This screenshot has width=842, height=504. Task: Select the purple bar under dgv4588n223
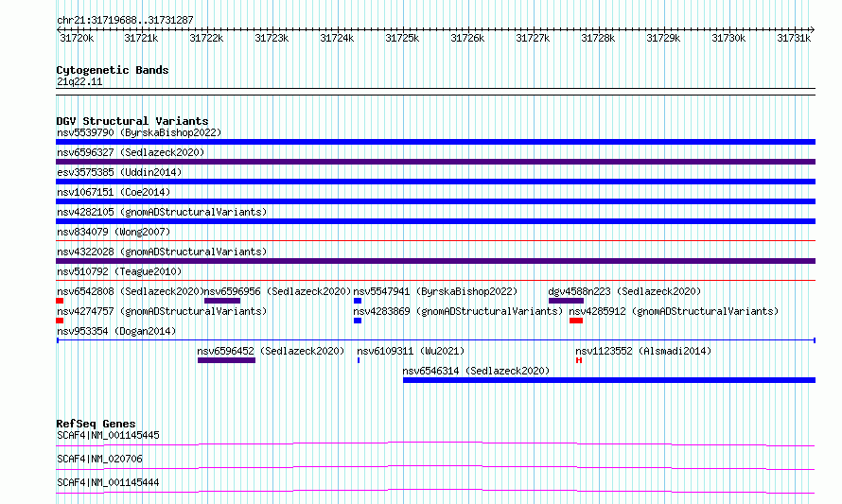click(x=566, y=301)
